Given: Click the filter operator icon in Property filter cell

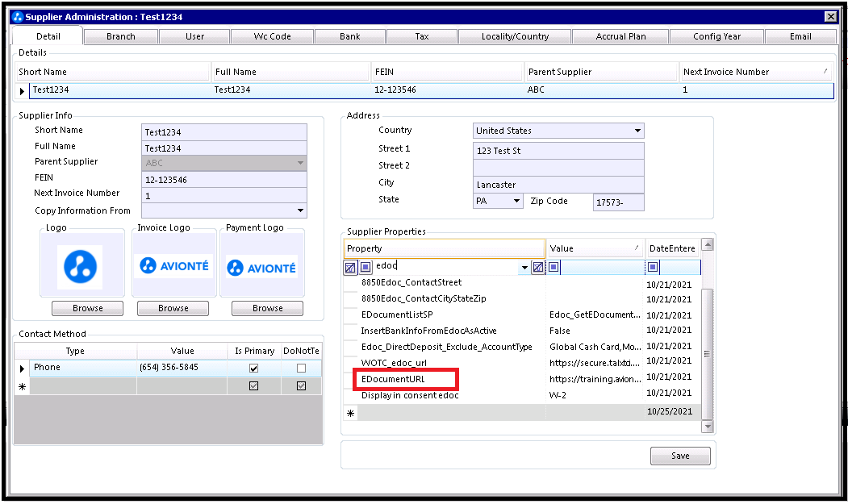Looking at the screenshot, I should click(366, 267).
